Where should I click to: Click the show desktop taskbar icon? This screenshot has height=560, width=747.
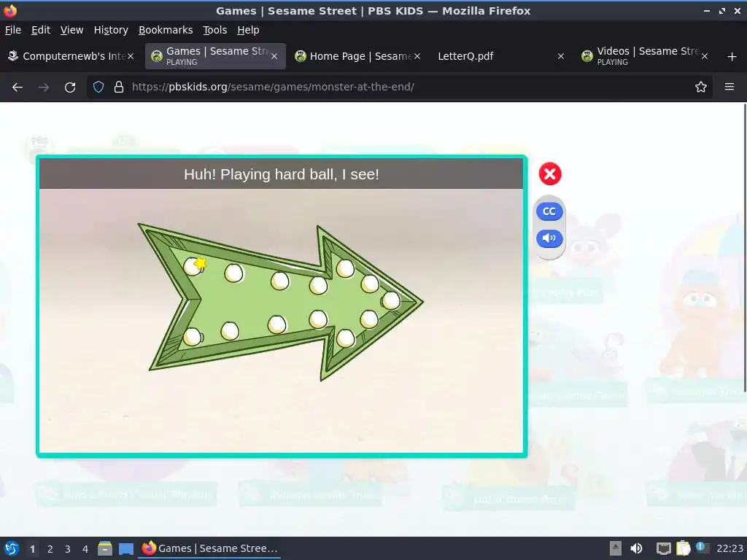coord(126,548)
